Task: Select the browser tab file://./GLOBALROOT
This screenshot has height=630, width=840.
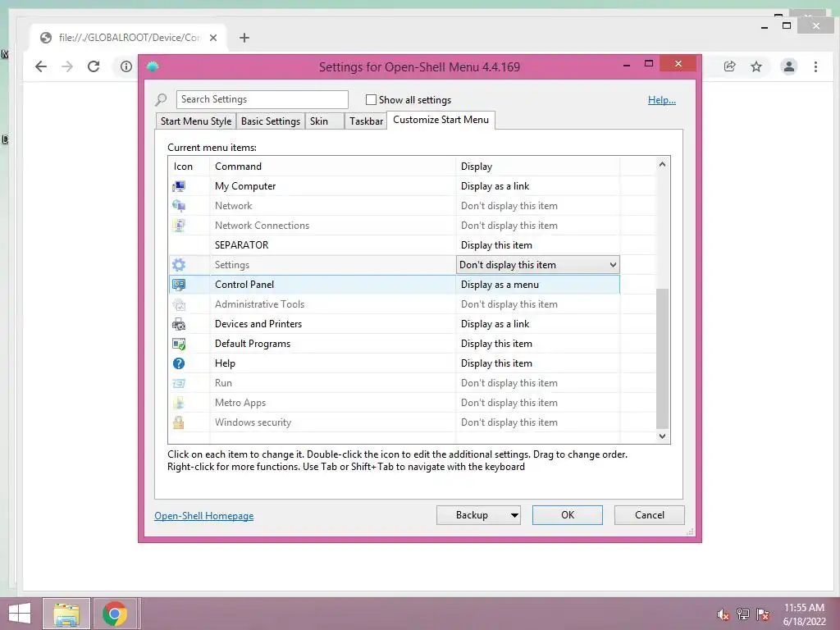Action: pyautogui.click(x=129, y=38)
